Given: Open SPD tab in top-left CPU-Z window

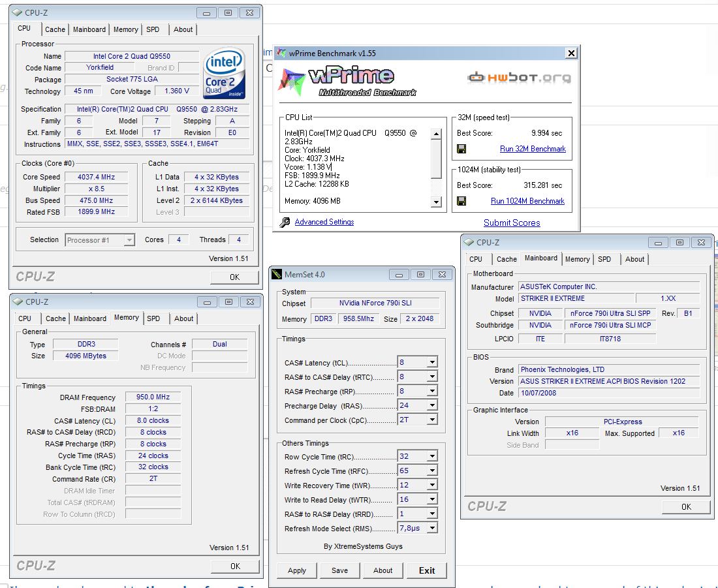Looking at the screenshot, I should click(x=153, y=29).
